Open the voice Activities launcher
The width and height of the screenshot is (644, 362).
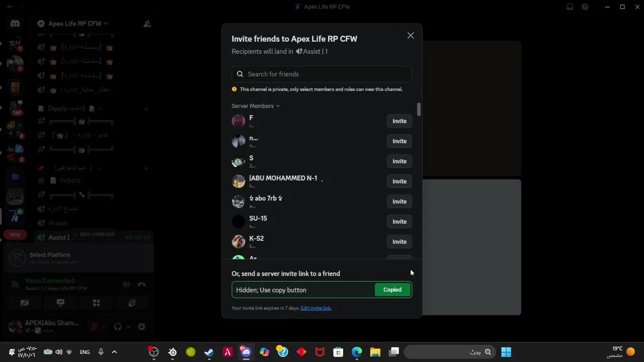[96, 303]
